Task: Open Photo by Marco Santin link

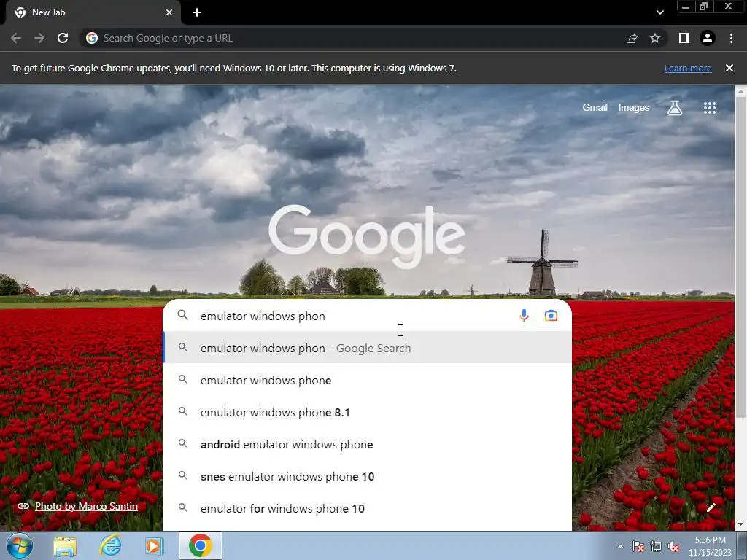Action: [x=86, y=506]
